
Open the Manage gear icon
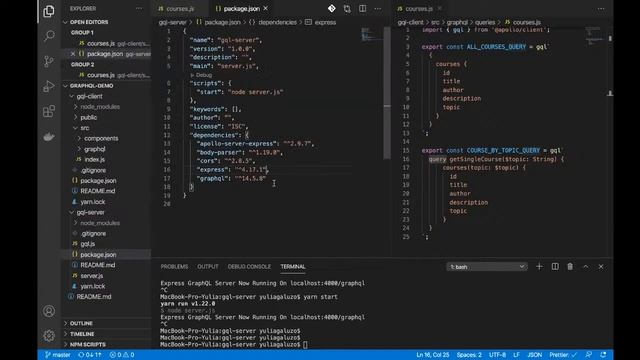click(x=49, y=336)
